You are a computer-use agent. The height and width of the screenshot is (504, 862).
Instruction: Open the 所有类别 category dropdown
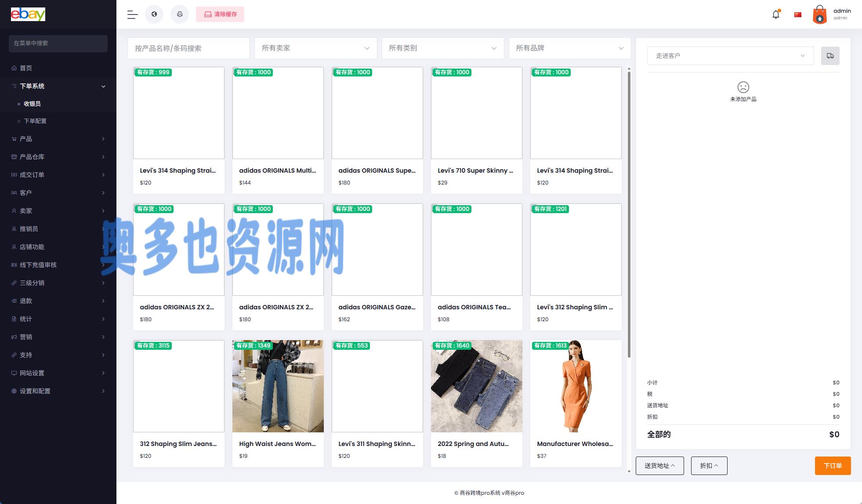[x=442, y=48]
